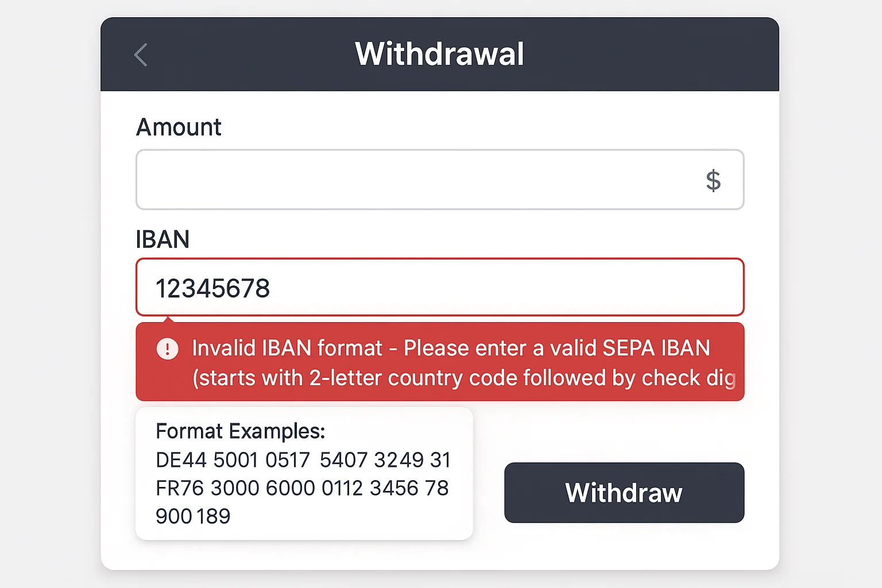The width and height of the screenshot is (882, 588).
Task: Click the "Format Examples:" heading
Action: tap(240, 431)
